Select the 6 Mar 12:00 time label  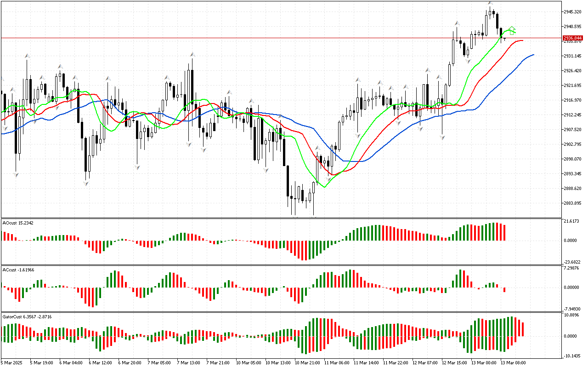(x=100, y=363)
